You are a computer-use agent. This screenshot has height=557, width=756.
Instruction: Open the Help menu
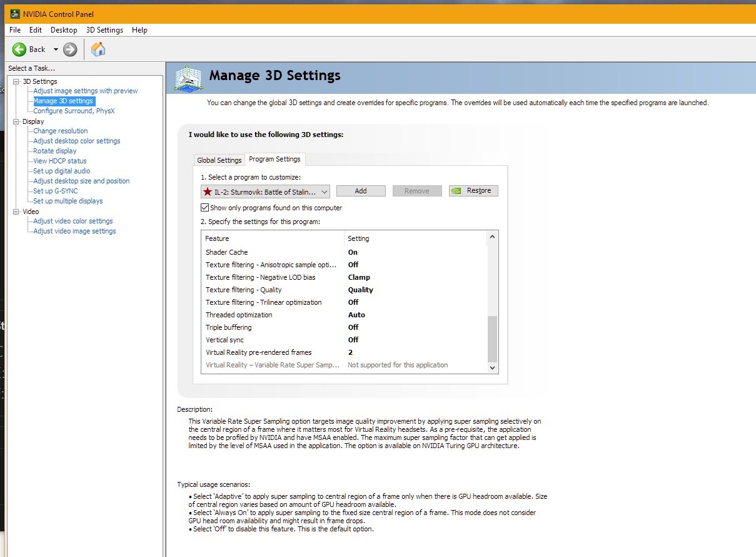pyautogui.click(x=139, y=30)
